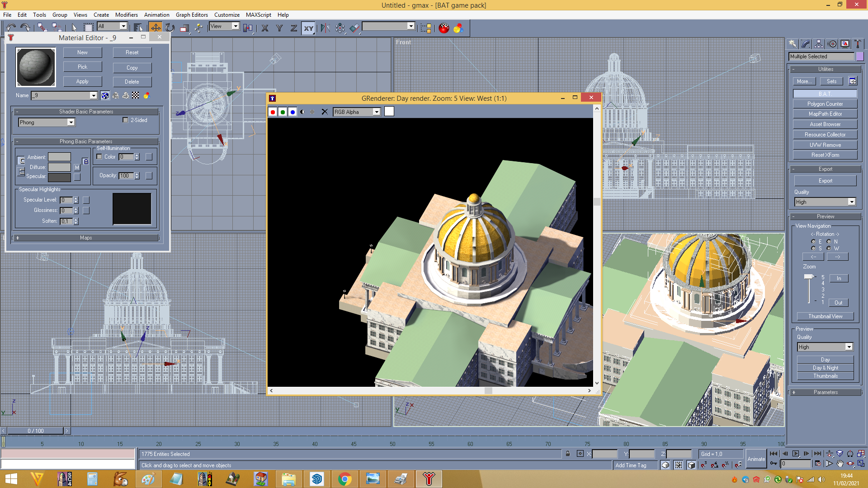The image size is (868, 488).
Task: Expand the Parameters rollout
Action: (826, 392)
